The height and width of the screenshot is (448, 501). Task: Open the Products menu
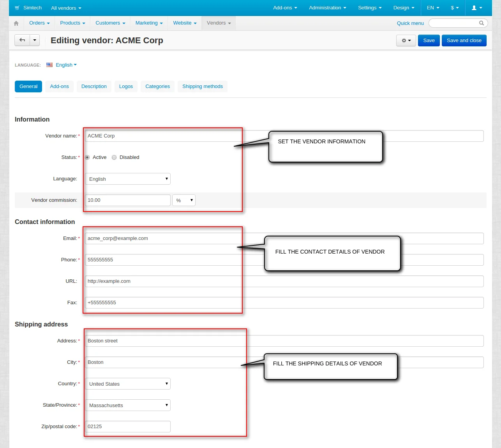click(x=72, y=23)
